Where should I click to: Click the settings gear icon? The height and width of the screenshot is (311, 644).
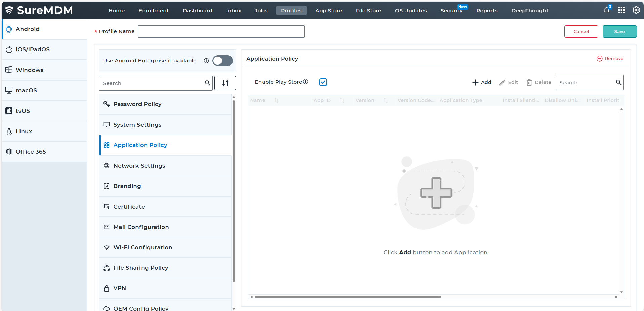click(x=636, y=10)
